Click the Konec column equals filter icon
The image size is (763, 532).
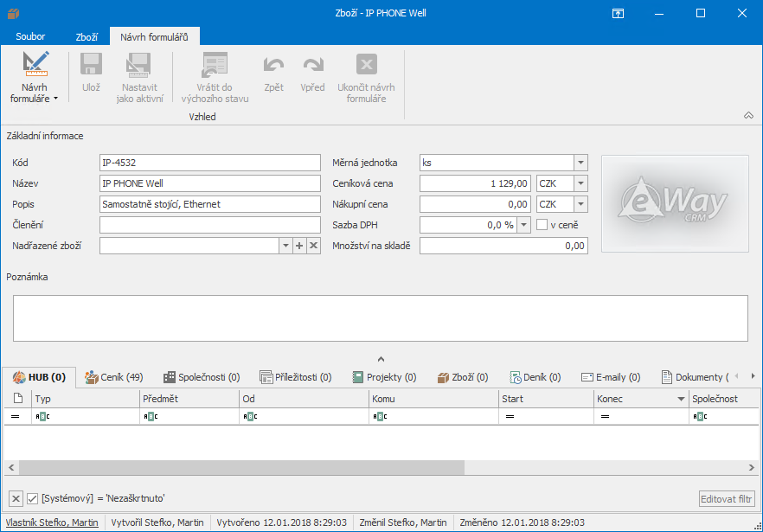click(605, 417)
